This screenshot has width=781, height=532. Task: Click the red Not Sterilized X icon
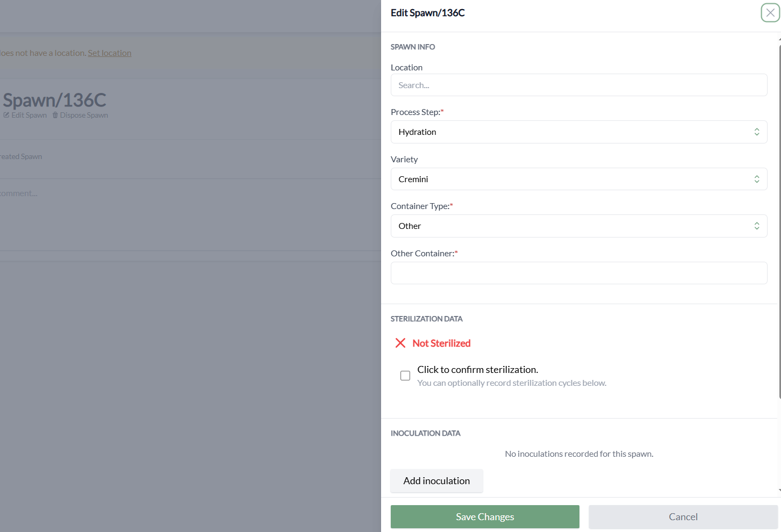pos(400,343)
